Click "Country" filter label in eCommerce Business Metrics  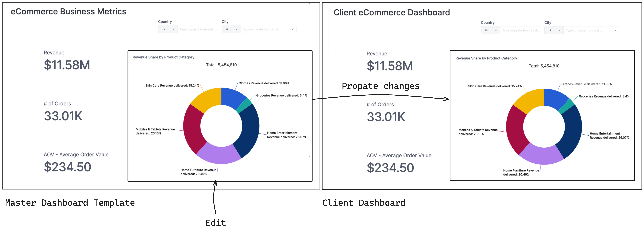(165, 22)
